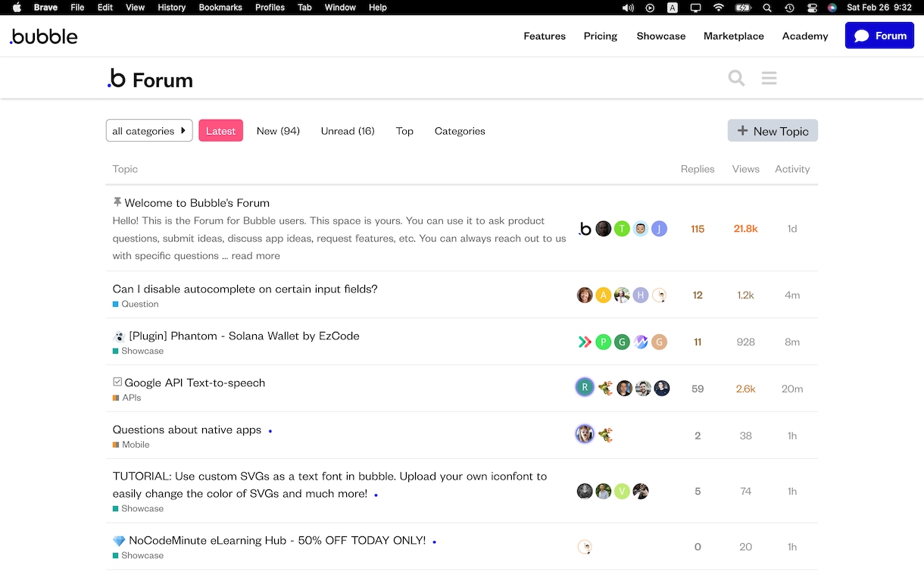
Task: Click the purple H avatar on autocomplete topic
Action: click(641, 295)
